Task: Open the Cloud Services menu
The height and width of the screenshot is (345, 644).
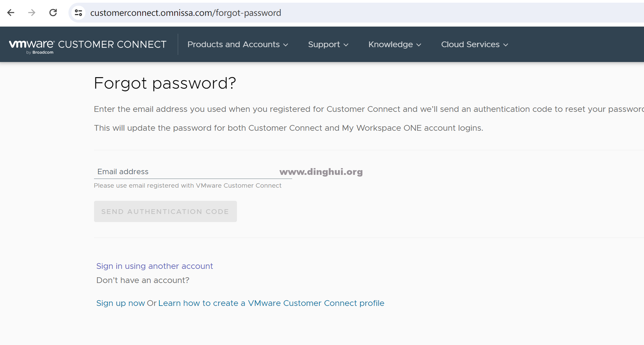Action: point(470,44)
